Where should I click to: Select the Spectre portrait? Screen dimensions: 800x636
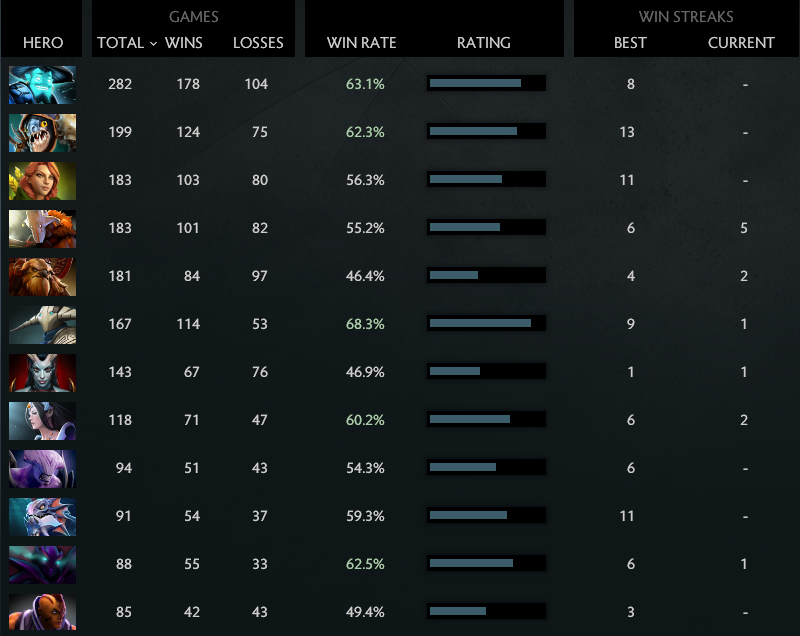[42, 564]
